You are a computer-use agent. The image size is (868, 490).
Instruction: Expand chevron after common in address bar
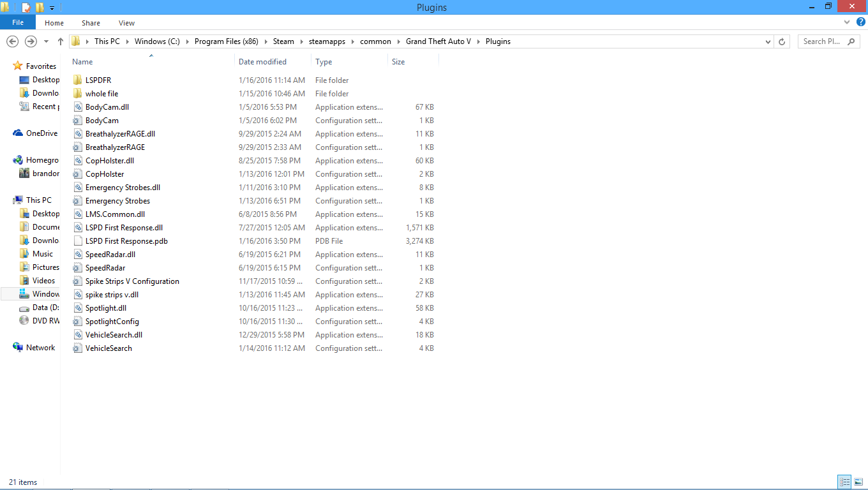(399, 41)
